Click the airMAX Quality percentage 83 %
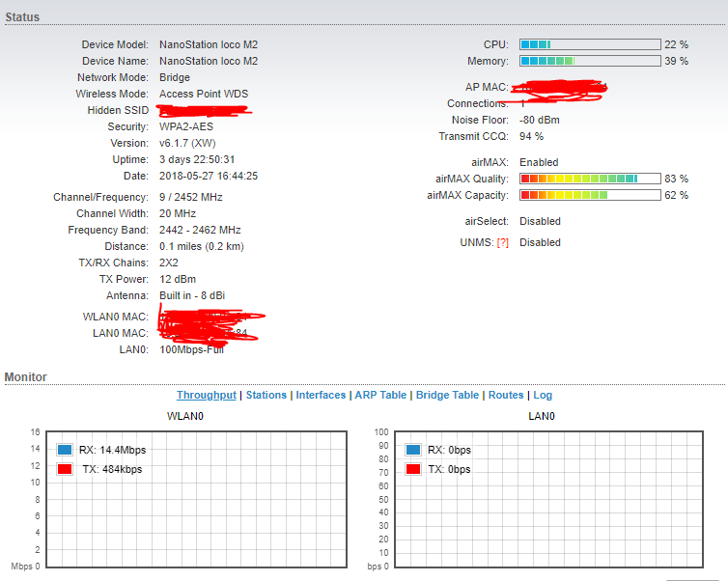 [x=677, y=179]
